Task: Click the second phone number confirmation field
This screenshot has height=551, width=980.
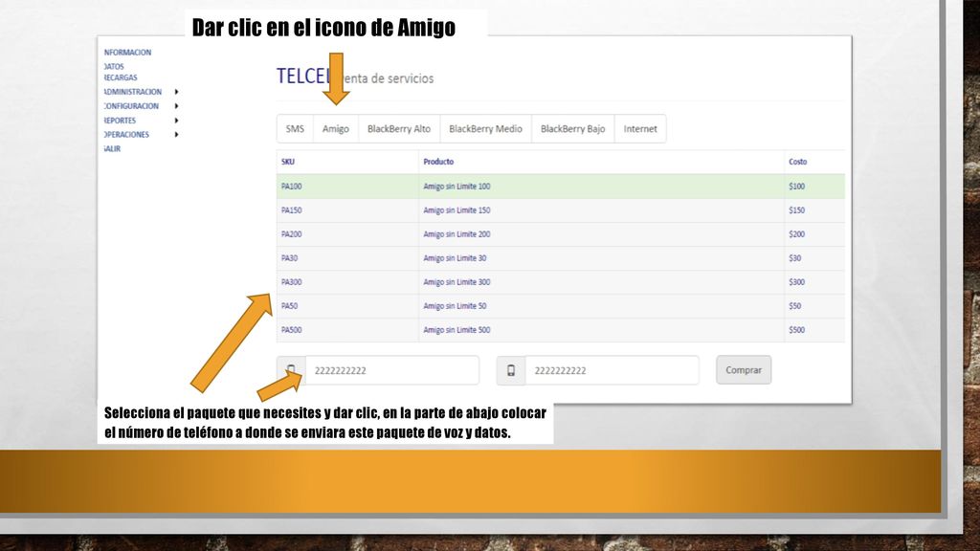Action: coord(612,370)
